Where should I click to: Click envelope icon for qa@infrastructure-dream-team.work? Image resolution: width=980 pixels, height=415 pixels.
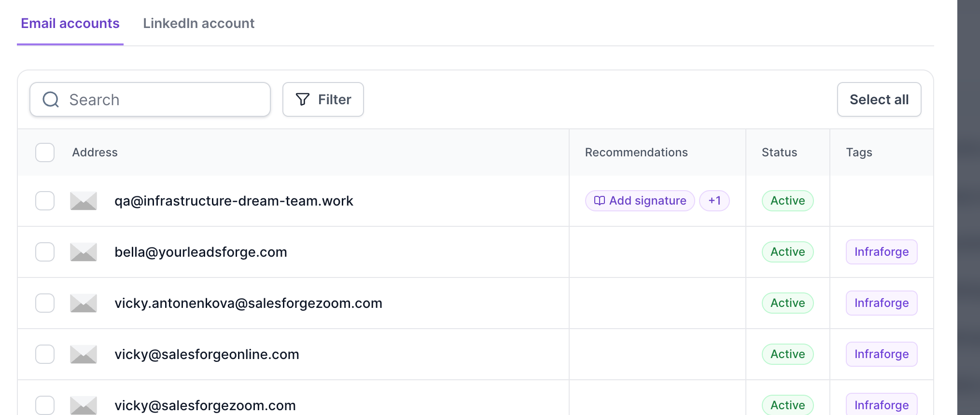click(84, 201)
